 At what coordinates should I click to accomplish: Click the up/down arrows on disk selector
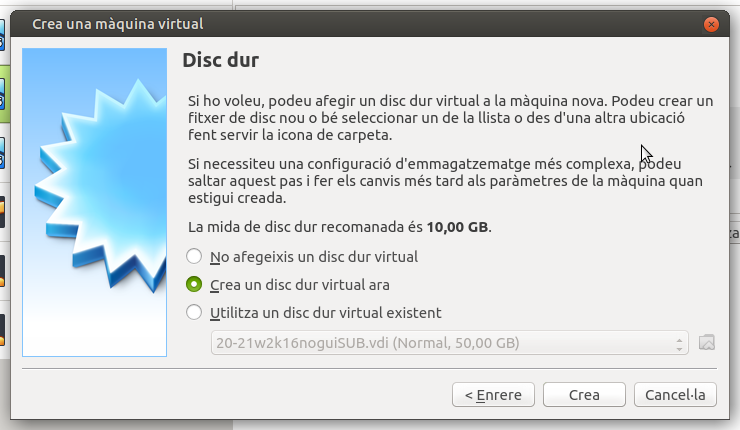tap(680, 343)
